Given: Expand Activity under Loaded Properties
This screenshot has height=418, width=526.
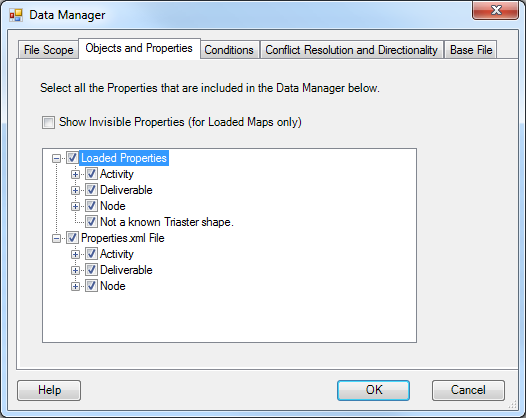Looking at the screenshot, I should [x=75, y=174].
